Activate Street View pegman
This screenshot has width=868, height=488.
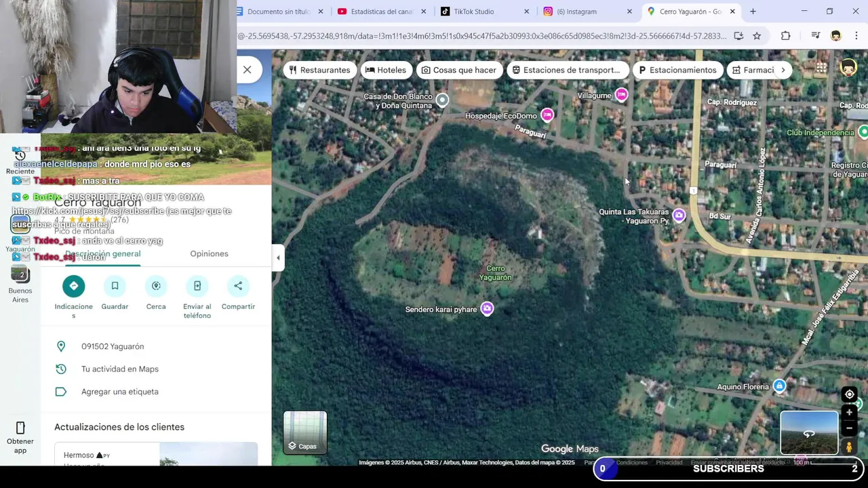click(x=849, y=447)
